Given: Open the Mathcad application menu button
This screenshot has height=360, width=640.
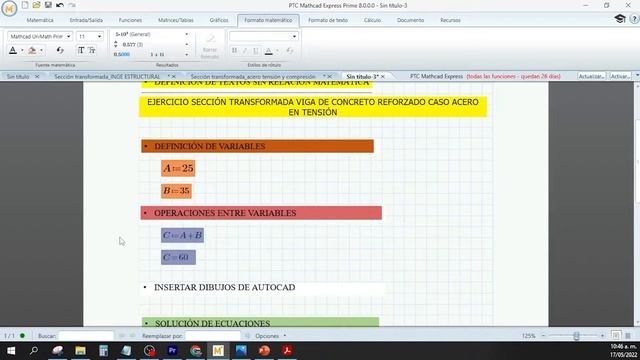Looking at the screenshot, I should [x=9, y=8].
